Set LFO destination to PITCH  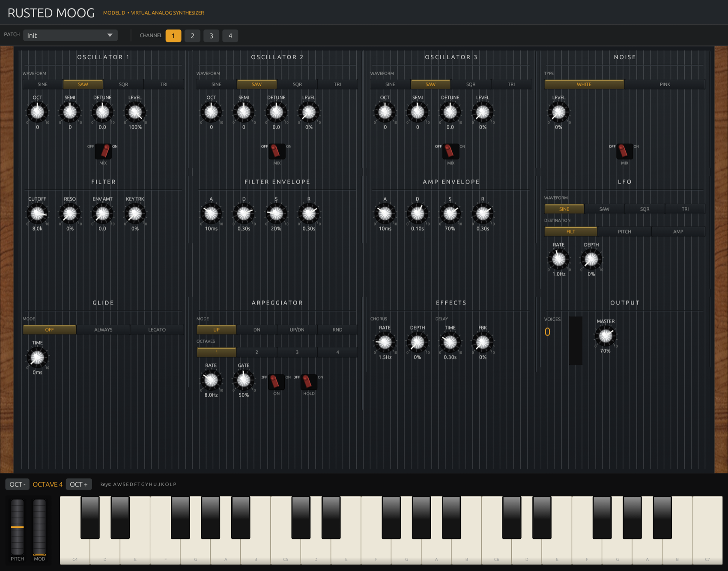click(624, 232)
